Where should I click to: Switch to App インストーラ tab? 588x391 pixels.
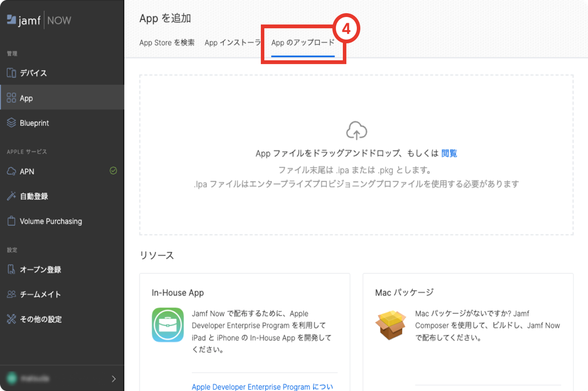pyautogui.click(x=232, y=43)
